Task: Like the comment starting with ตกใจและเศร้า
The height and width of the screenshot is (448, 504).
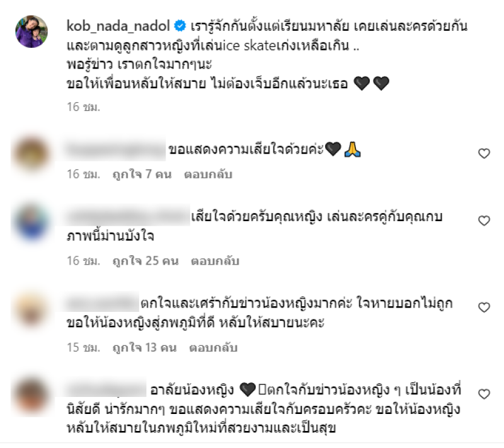Action: pyautogui.click(x=484, y=307)
